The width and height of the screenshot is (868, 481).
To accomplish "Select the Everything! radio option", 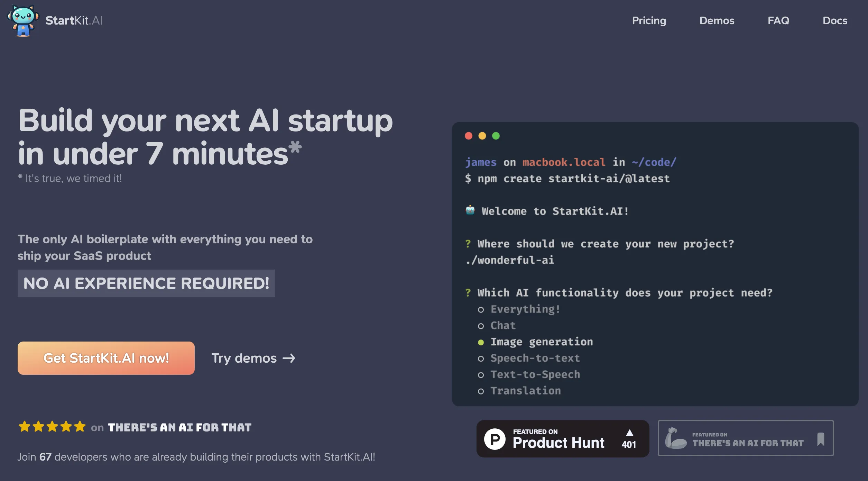I will click(x=481, y=310).
